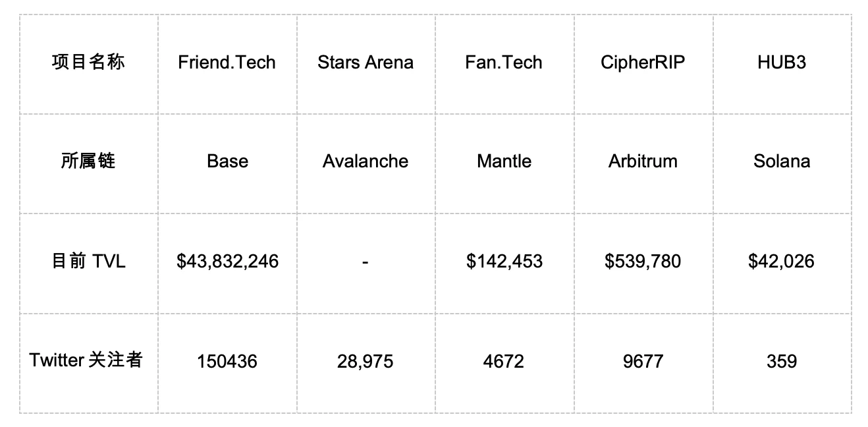Select the Mantle chain cell
Screen dimensions: 868x427
coord(504,161)
